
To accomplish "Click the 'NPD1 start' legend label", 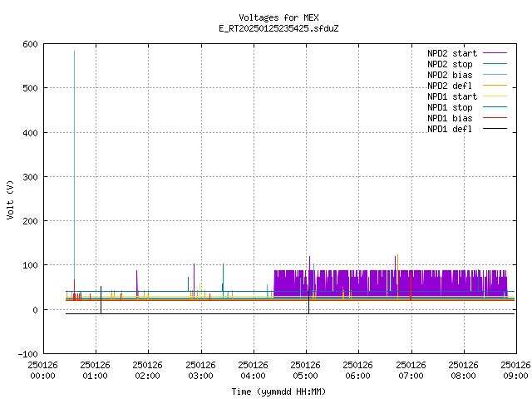I will (452, 96).
